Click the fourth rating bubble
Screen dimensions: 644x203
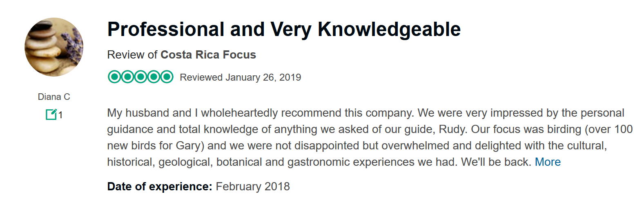pyautogui.click(x=154, y=77)
